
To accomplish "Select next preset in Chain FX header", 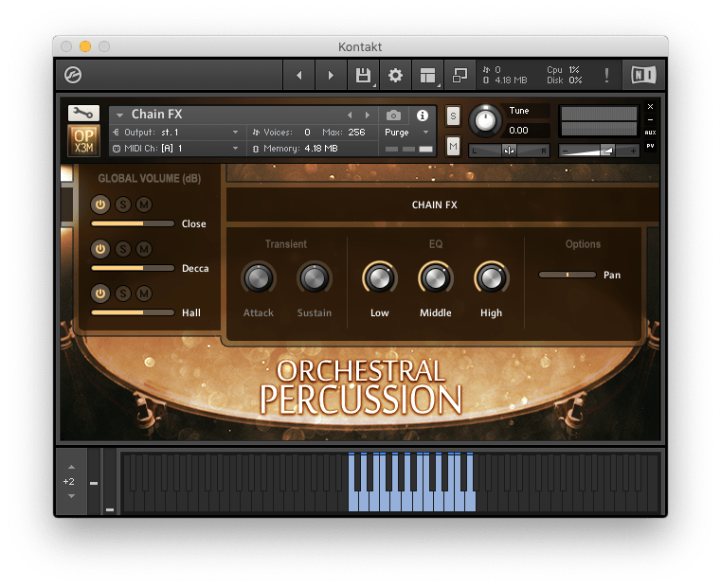I will pyautogui.click(x=368, y=115).
